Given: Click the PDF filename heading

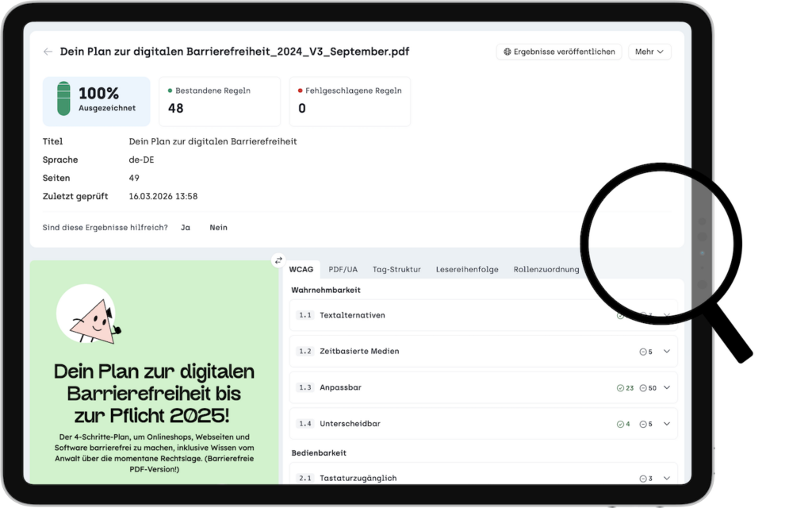Looking at the screenshot, I should pyautogui.click(x=235, y=51).
